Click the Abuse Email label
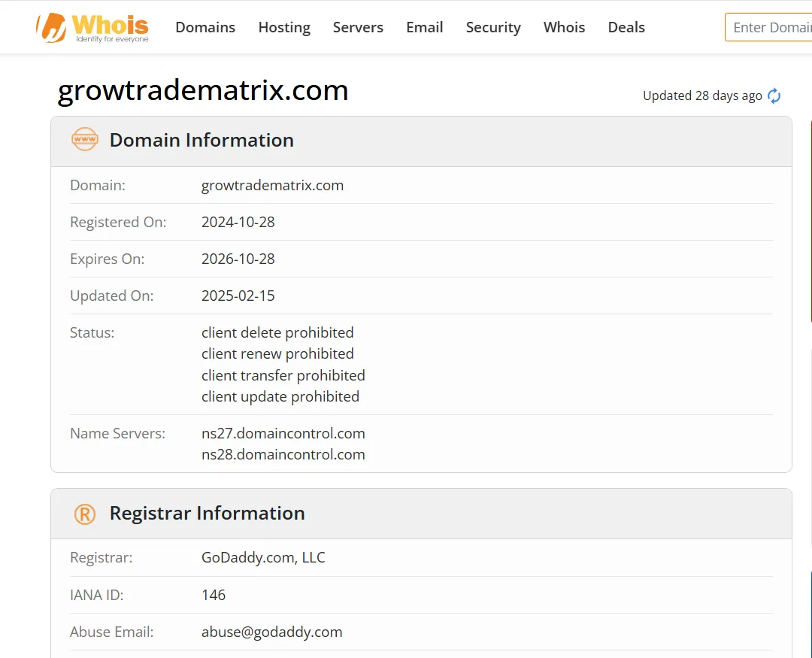Viewport: 812px width, 658px height. pyautogui.click(x=112, y=632)
